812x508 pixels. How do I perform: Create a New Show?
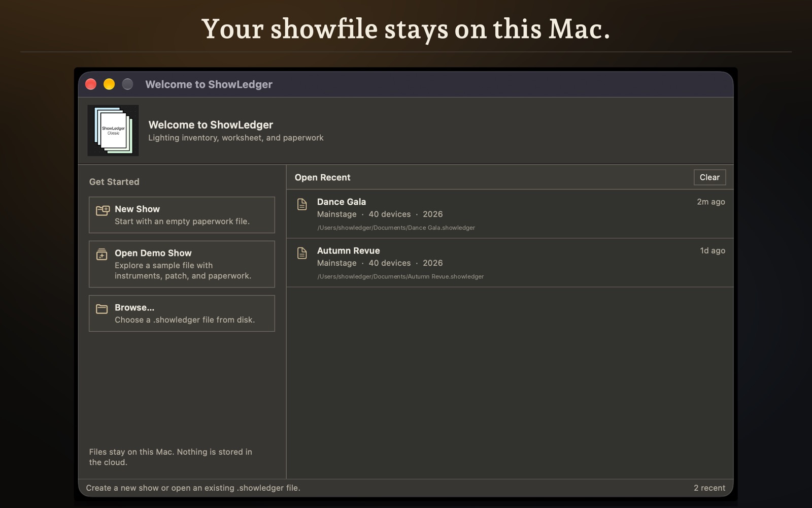coord(182,215)
